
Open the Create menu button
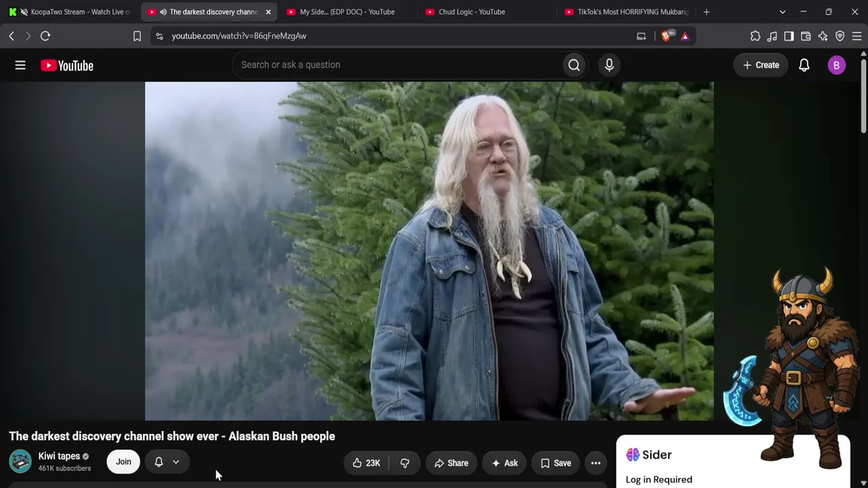761,65
